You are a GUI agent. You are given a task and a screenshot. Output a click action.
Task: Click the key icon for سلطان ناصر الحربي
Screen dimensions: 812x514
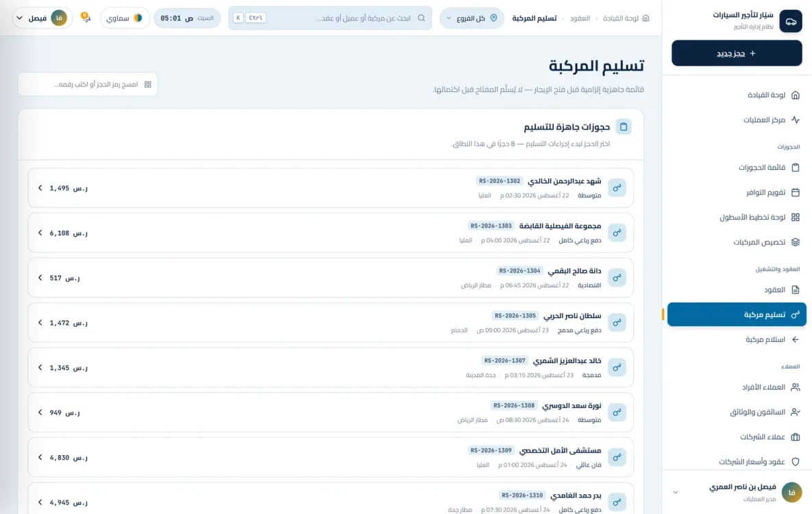tap(617, 322)
